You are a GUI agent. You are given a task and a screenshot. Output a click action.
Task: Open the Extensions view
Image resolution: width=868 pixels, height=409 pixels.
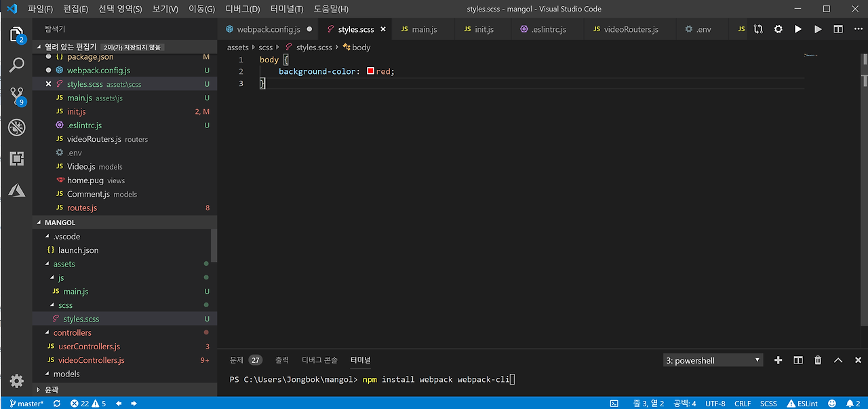pos(16,159)
